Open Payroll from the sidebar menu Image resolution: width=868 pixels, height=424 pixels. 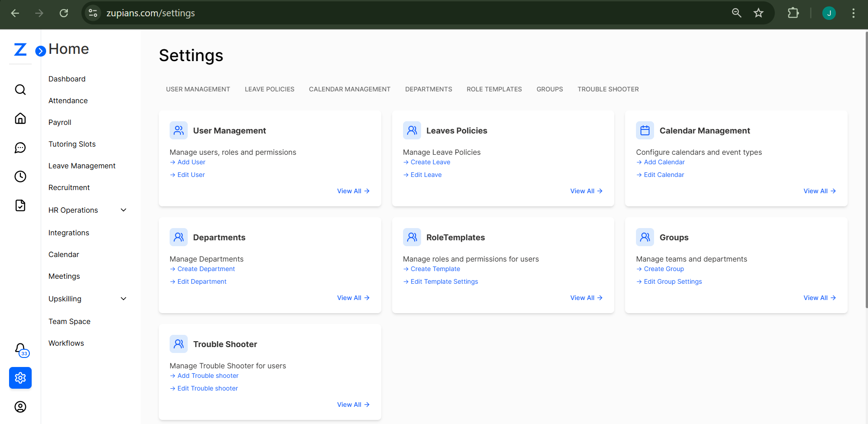coord(60,122)
